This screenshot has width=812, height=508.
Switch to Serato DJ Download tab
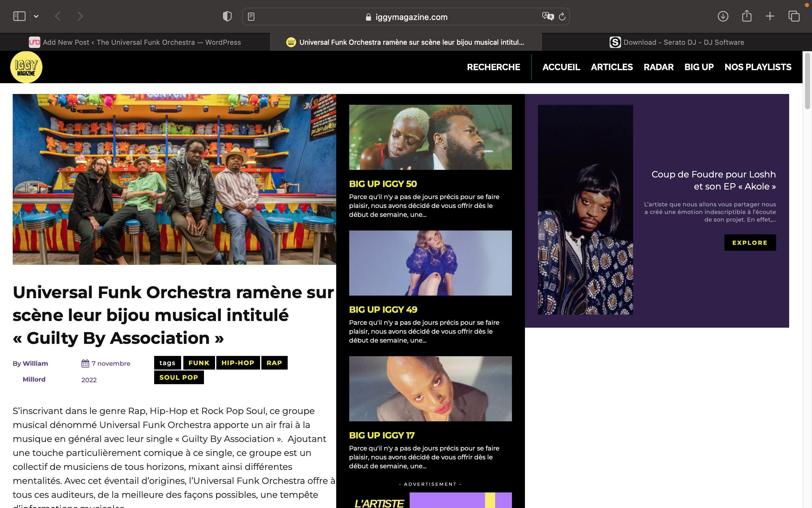click(677, 42)
